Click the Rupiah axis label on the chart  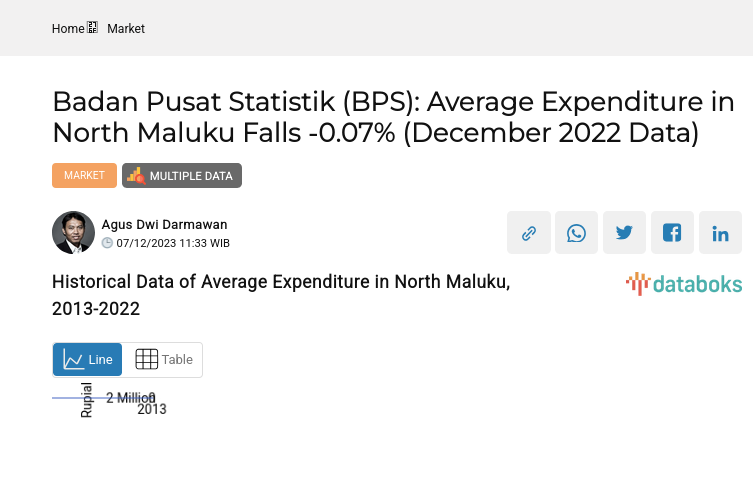[x=87, y=399]
